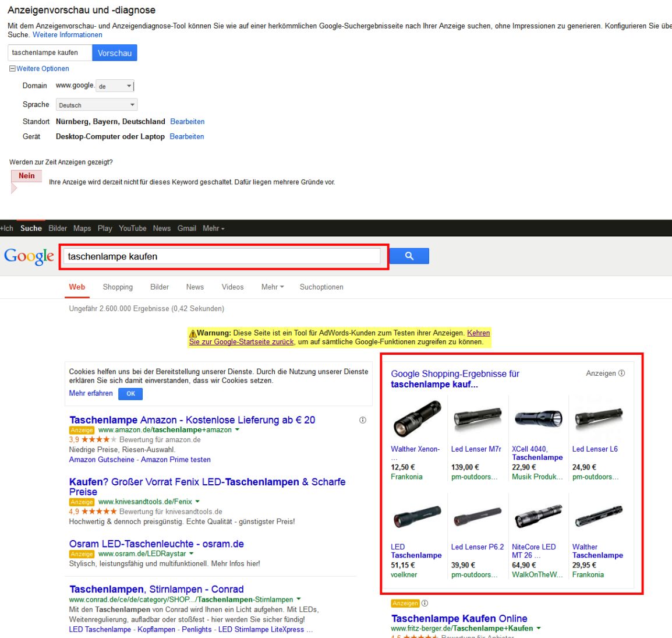Click the blue search magnifier button
The width and height of the screenshot is (672, 638).
[x=409, y=256]
